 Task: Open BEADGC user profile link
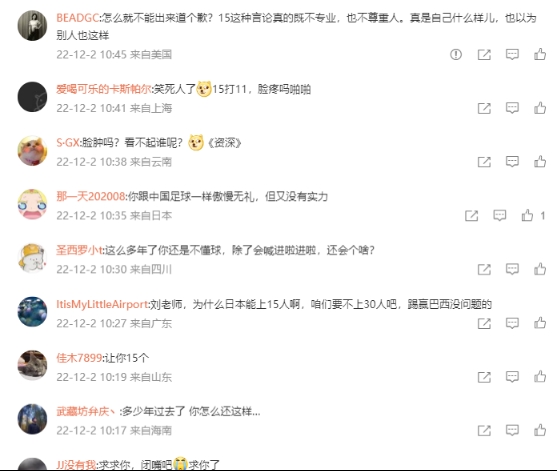[77, 18]
